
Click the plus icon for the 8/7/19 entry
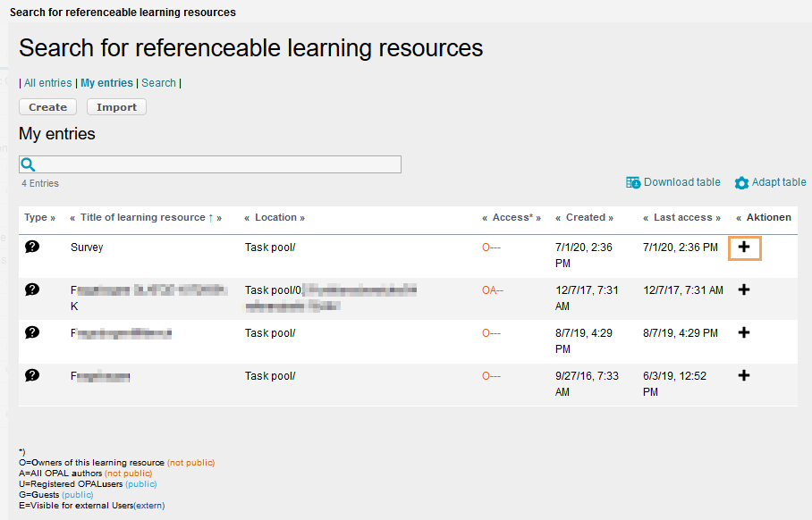(744, 332)
